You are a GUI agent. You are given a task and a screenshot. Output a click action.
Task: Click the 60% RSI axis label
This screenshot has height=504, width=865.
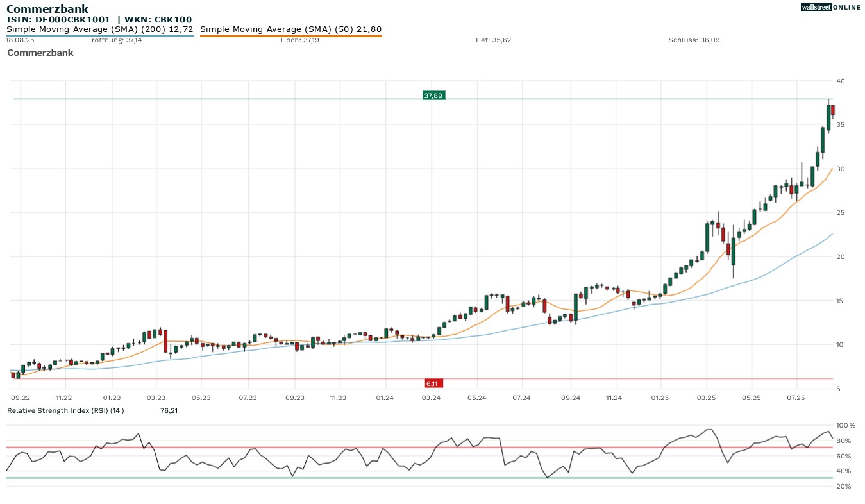tap(843, 456)
